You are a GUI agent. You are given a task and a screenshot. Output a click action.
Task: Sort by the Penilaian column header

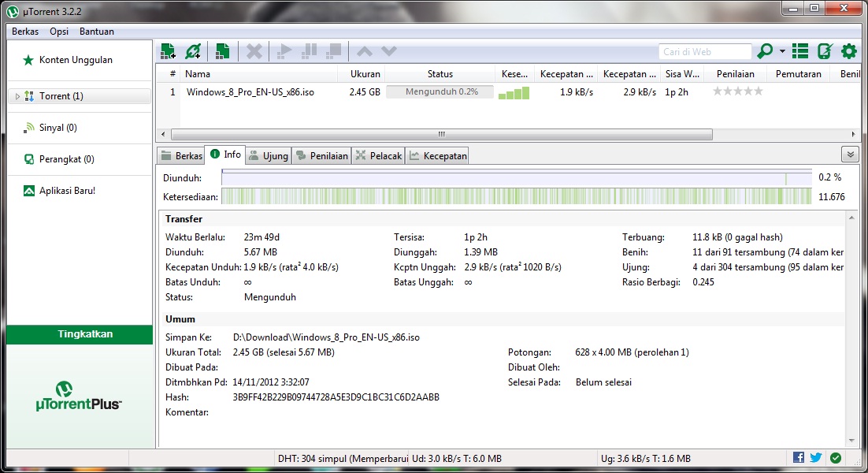735,74
